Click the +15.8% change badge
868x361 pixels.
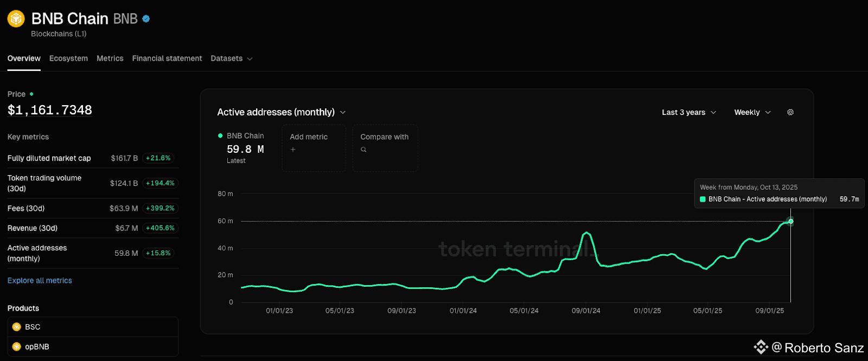pos(158,253)
